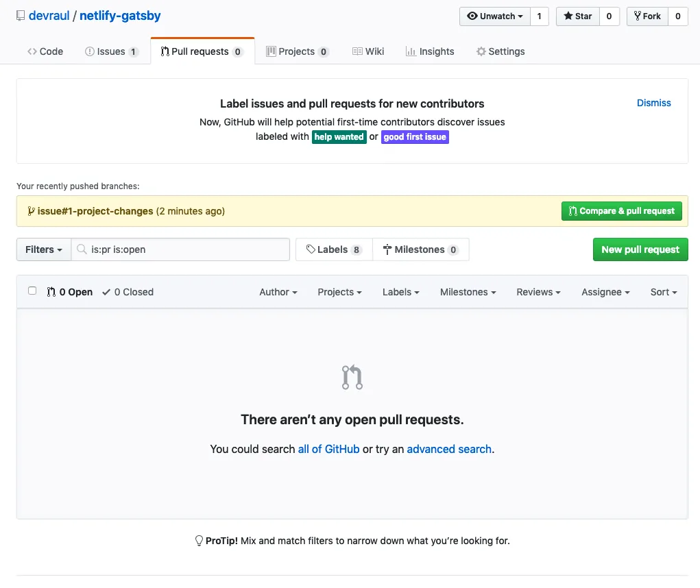Open the Labels 8 button
Screen dimensions: 700x588
tap(334, 249)
